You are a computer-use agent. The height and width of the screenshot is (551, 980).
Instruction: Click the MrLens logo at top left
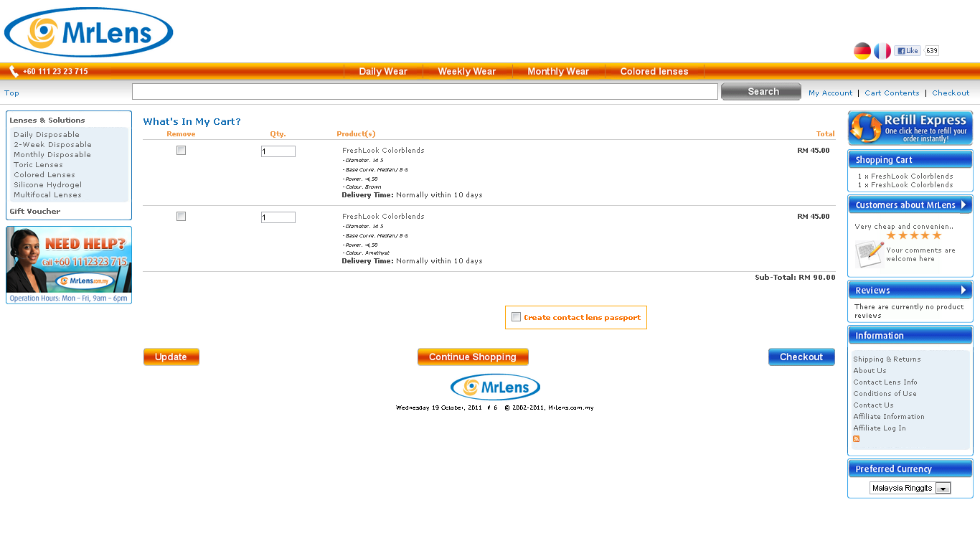click(88, 32)
